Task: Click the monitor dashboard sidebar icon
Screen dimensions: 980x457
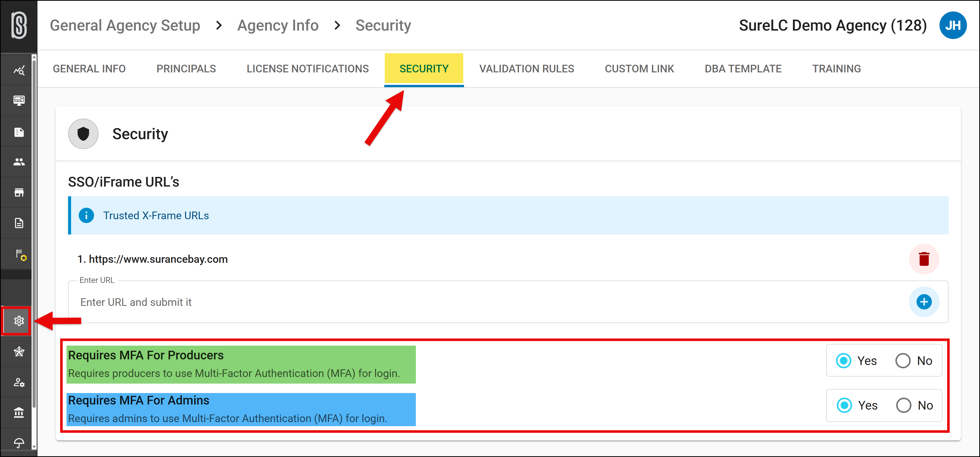Action: click(x=19, y=101)
